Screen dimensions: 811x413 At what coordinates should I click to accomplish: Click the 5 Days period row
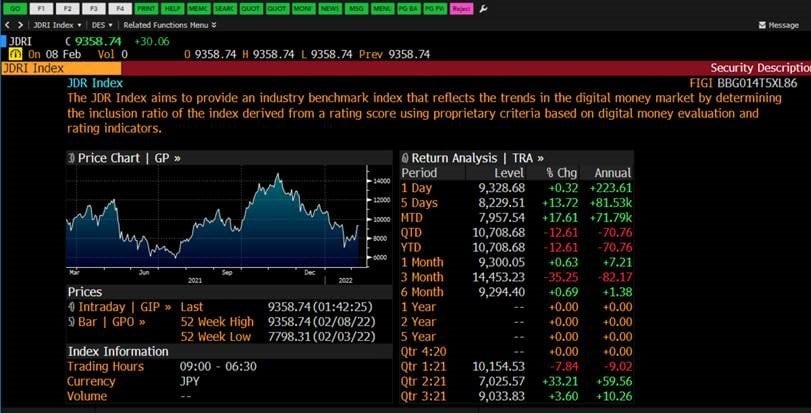[517, 203]
